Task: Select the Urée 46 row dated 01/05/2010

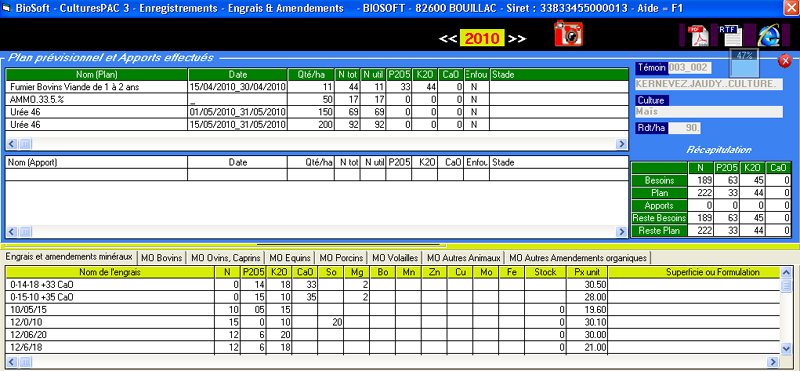Action: tap(316, 112)
